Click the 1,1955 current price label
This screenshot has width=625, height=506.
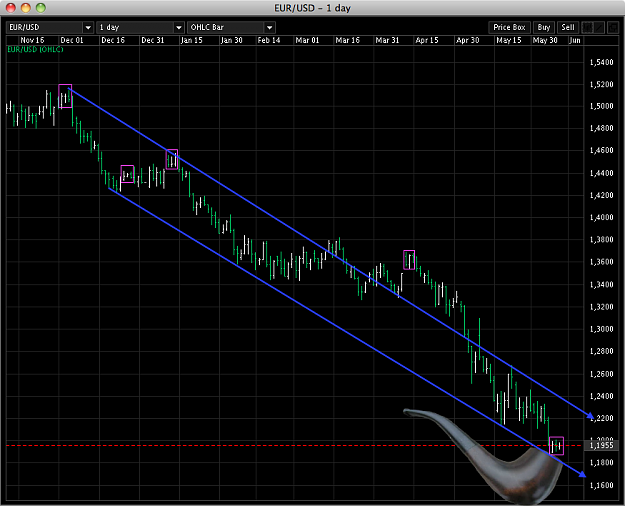coord(601,445)
